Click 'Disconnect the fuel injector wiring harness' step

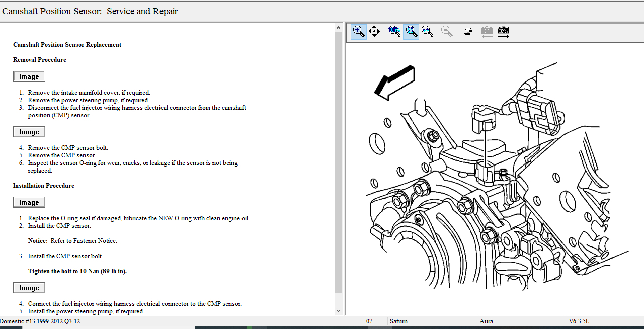click(x=137, y=111)
